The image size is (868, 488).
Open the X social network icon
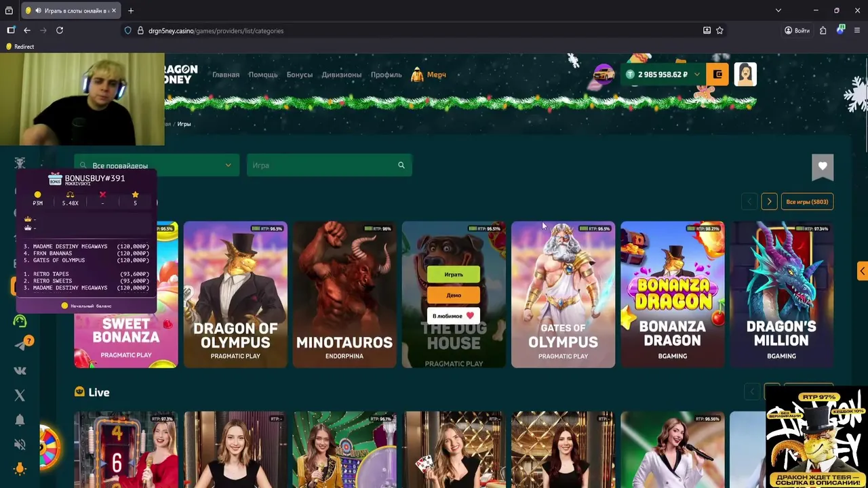coord(20,395)
